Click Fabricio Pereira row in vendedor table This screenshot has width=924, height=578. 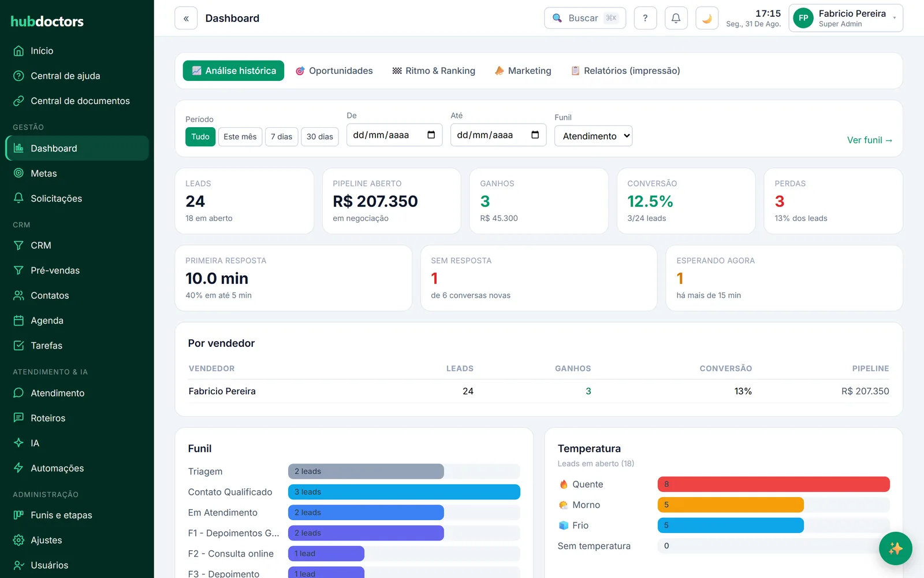(539, 391)
